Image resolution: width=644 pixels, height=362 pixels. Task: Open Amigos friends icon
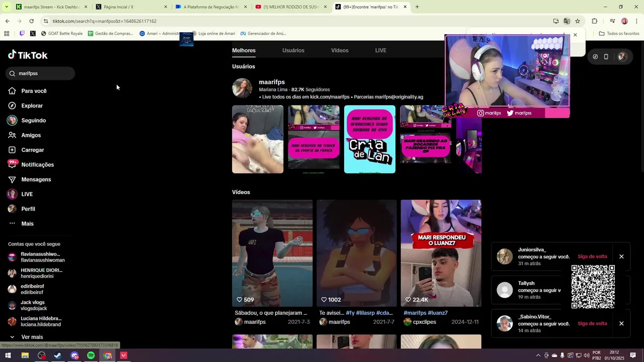click(x=12, y=135)
